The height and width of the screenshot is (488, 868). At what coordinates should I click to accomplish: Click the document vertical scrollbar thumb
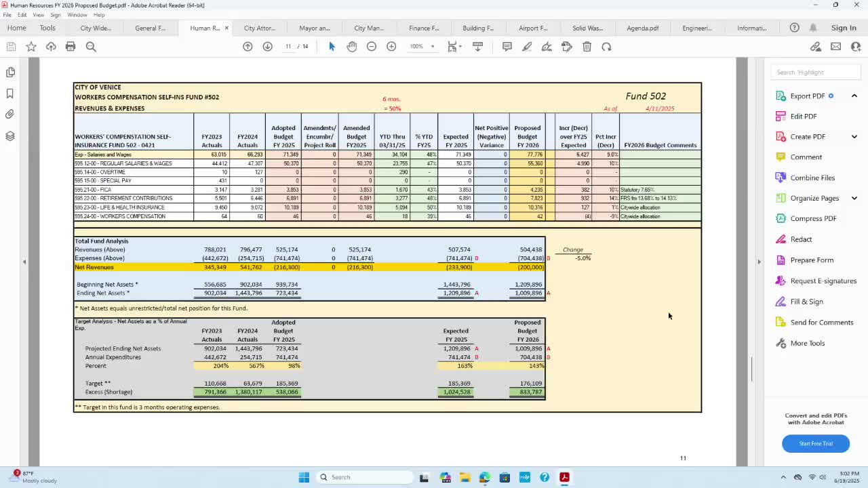point(751,369)
